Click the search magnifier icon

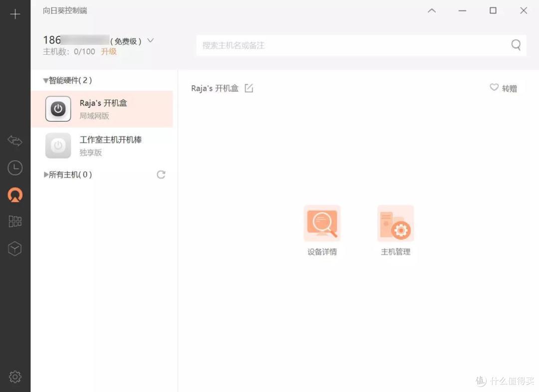point(516,45)
